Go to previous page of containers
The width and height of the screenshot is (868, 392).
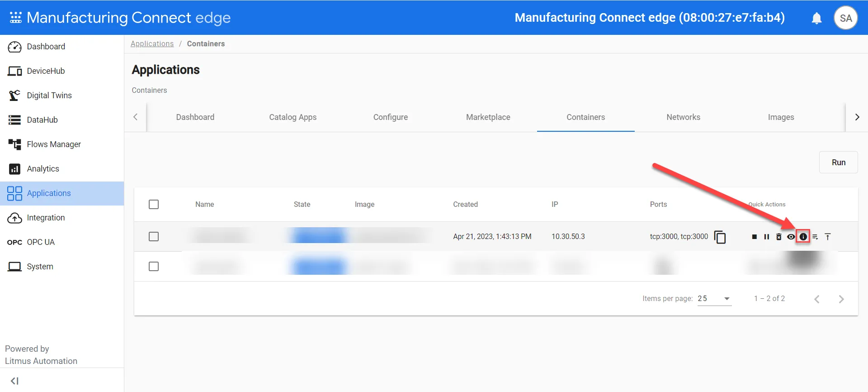coord(817,299)
